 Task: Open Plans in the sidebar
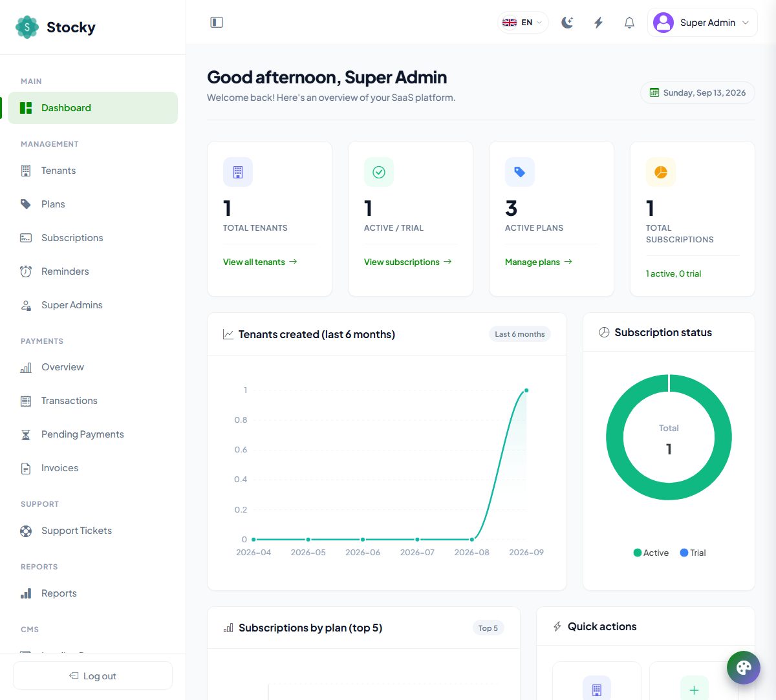click(93, 204)
